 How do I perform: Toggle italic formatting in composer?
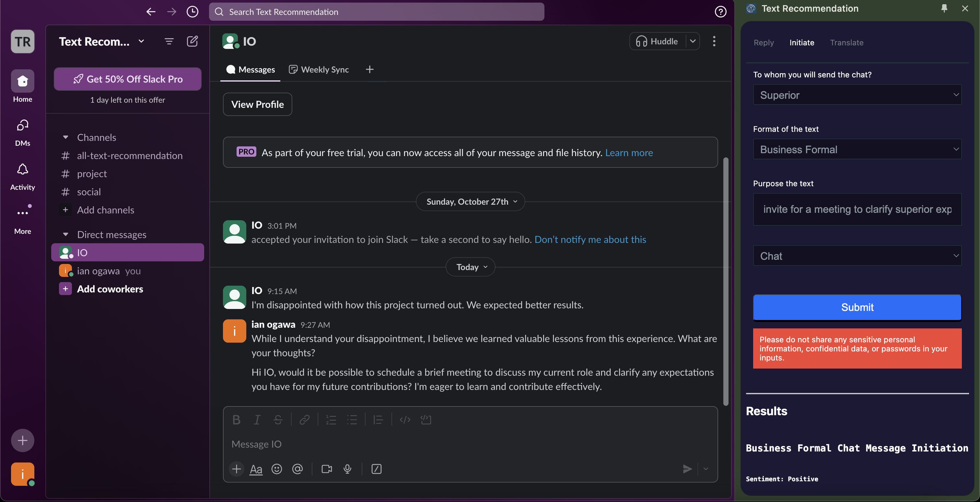click(x=257, y=420)
